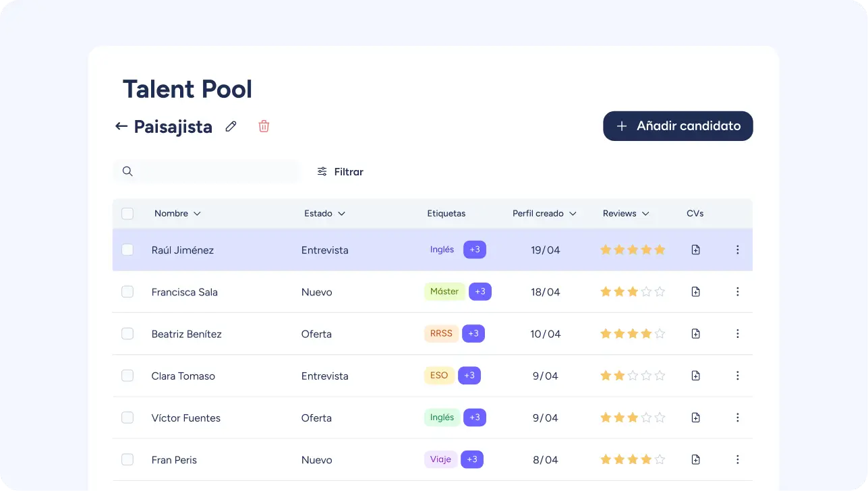Click the star rating of Francisca Sala

(633, 292)
